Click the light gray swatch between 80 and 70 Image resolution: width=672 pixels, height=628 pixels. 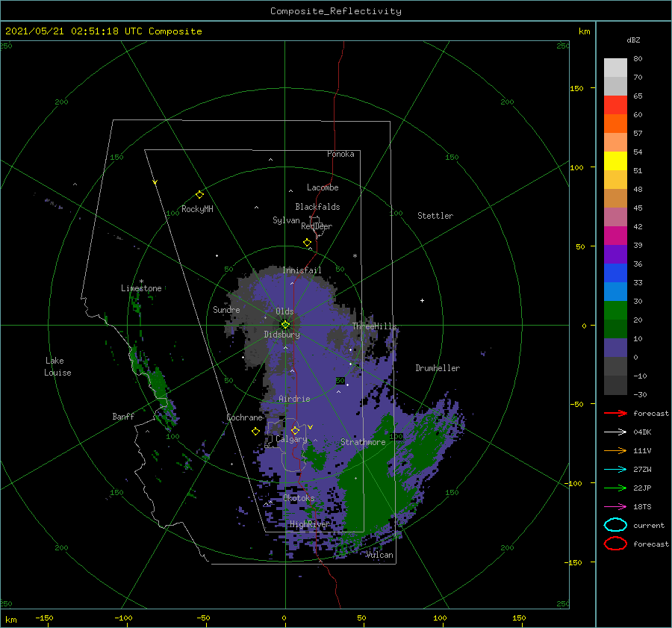point(615,68)
